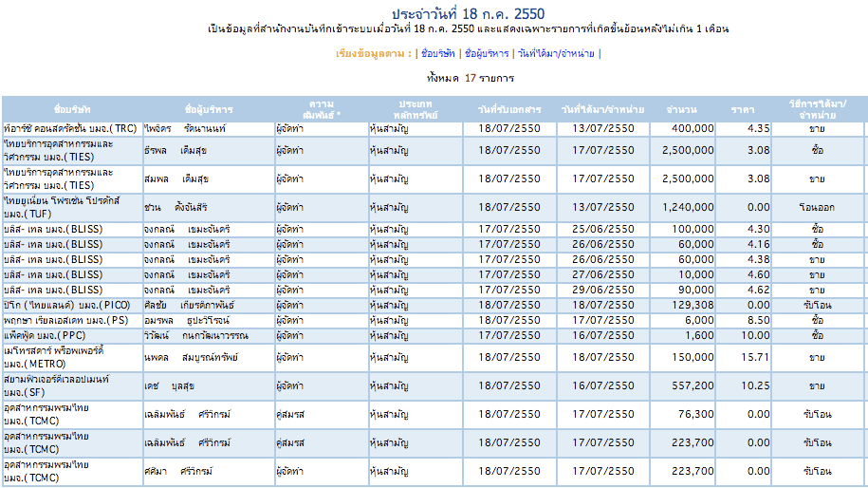
Task: Click executive name 'ศศิมา ศรีวิกรม์'
Action: [178, 471]
